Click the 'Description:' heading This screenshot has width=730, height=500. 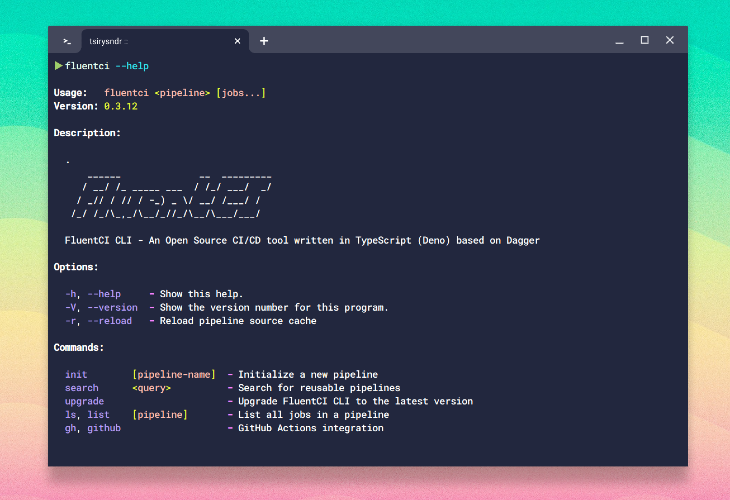[87, 133]
